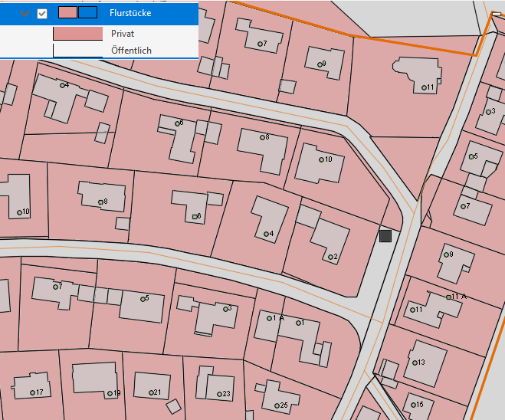Click the Öffentlich legend symbol patch
Image resolution: width=505 pixels, height=420 pixels.
click(77, 51)
